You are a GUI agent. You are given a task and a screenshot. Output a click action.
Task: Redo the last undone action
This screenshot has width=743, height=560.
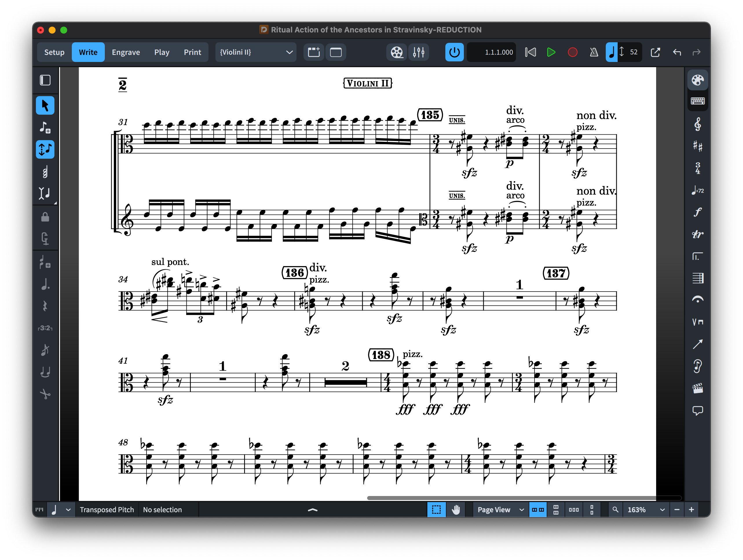tap(697, 52)
